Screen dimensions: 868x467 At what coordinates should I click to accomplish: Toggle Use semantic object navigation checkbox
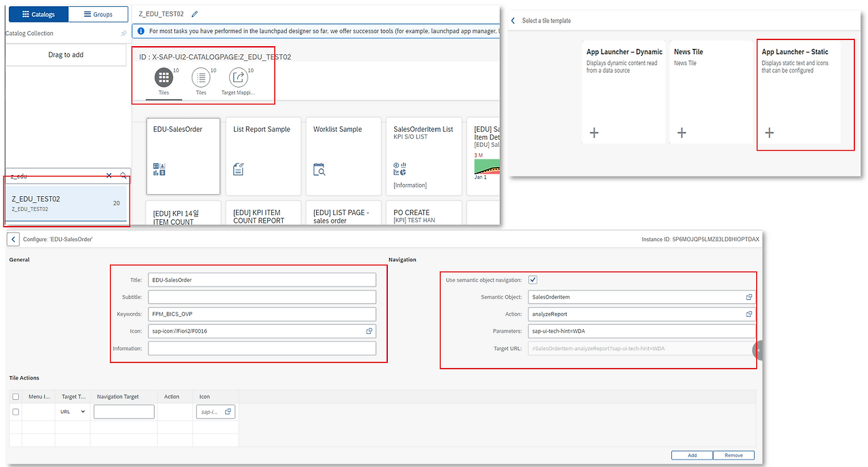(x=533, y=280)
